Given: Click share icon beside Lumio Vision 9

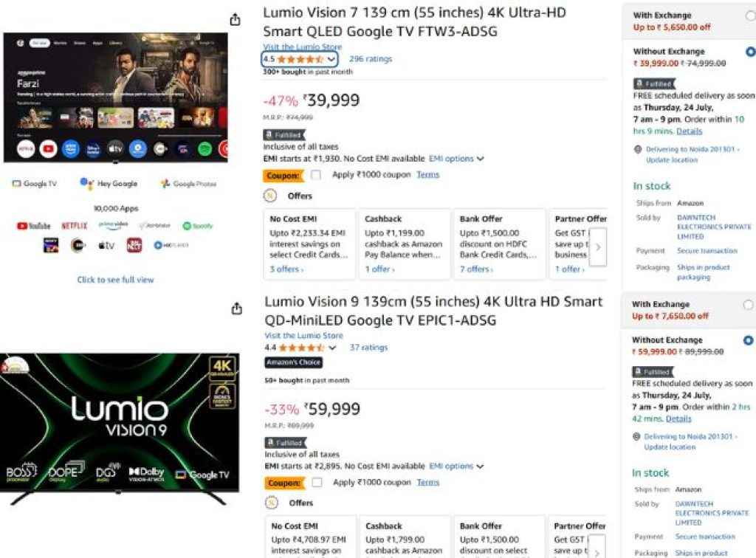Looking at the screenshot, I should pos(236,309).
